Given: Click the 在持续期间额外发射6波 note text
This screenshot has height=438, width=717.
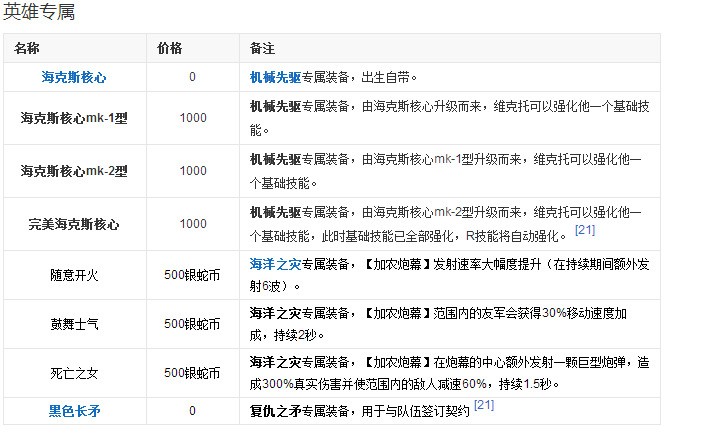Looking at the screenshot, I should (x=449, y=275).
